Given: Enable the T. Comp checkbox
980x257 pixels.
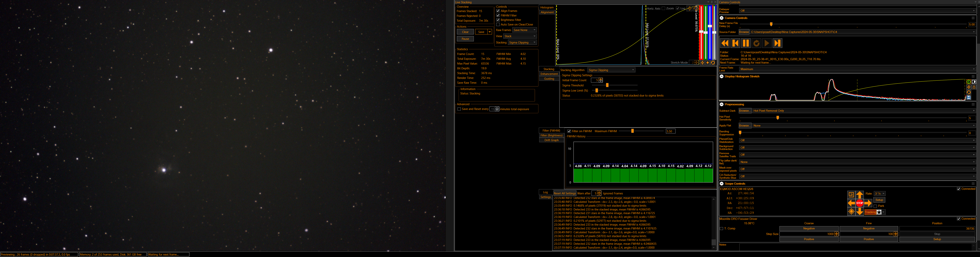Looking at the screenshot, I should [x=722, y=228].
